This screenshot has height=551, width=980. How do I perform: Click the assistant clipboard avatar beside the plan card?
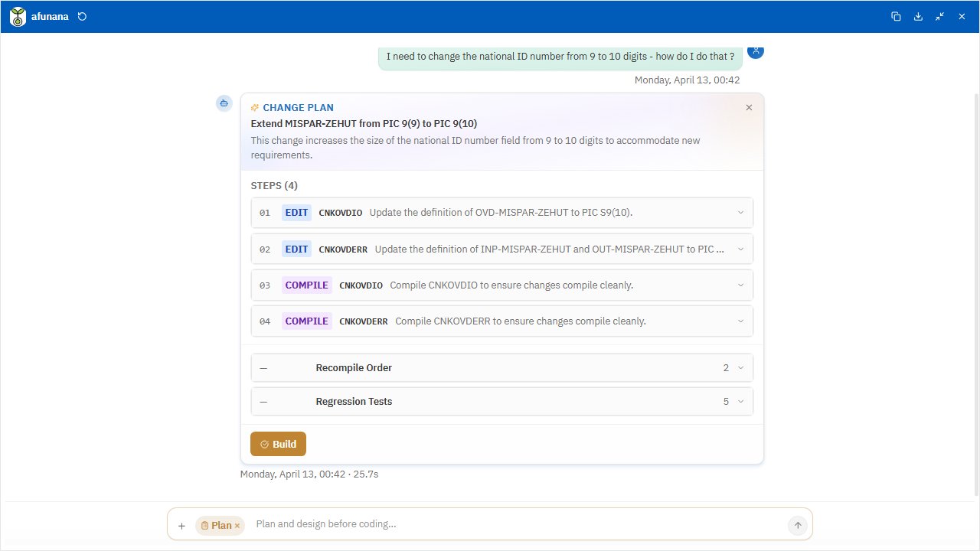(x=224, y=103)
